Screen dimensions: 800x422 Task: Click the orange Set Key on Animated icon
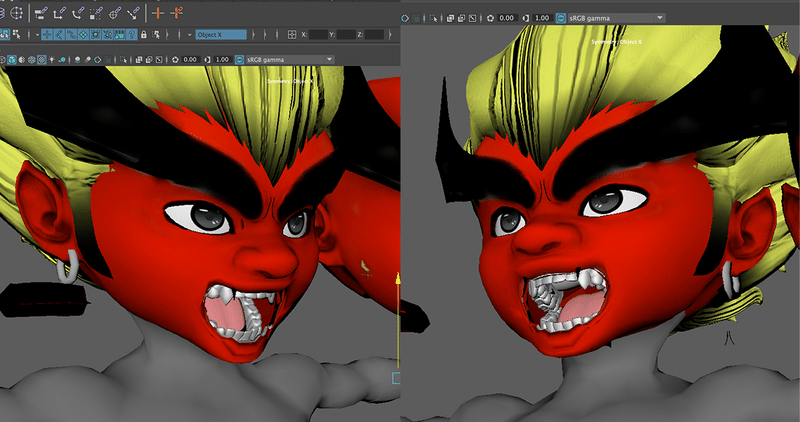(x=177, y=13)
